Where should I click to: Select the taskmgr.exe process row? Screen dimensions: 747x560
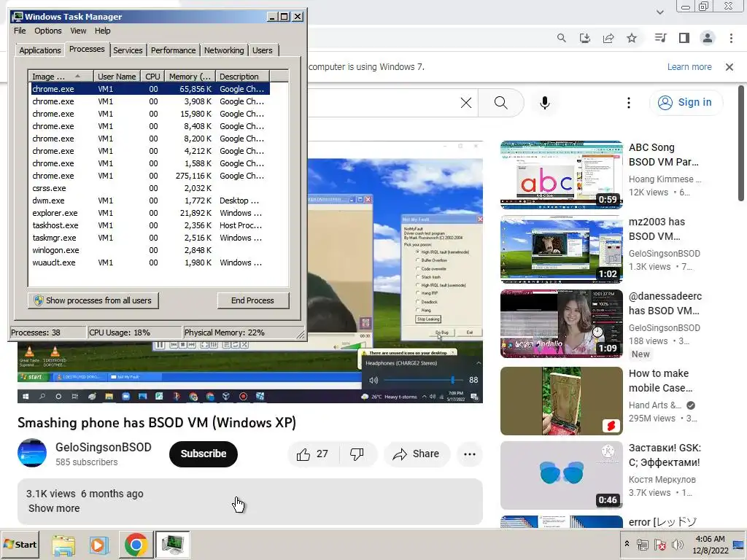pyautogui.click(x=150, y=238)
